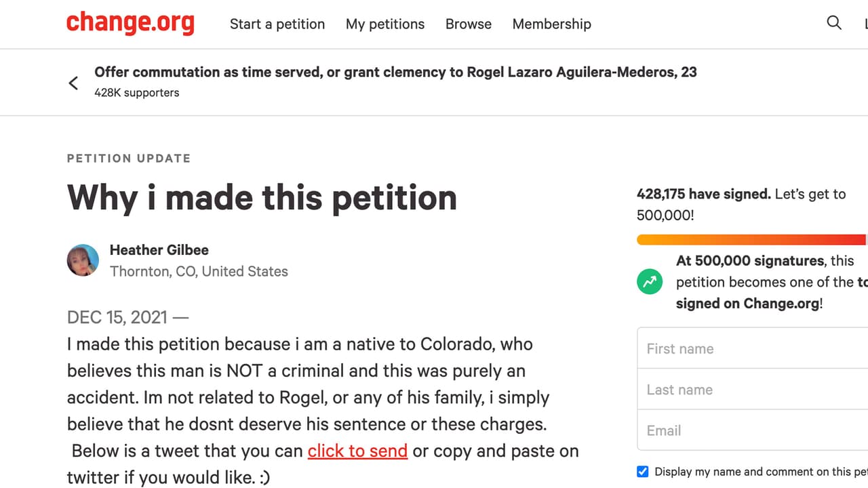Viewport: 868px width, 488px height.
Task: Click the 'click to send' tweet link
Action: 357,451
